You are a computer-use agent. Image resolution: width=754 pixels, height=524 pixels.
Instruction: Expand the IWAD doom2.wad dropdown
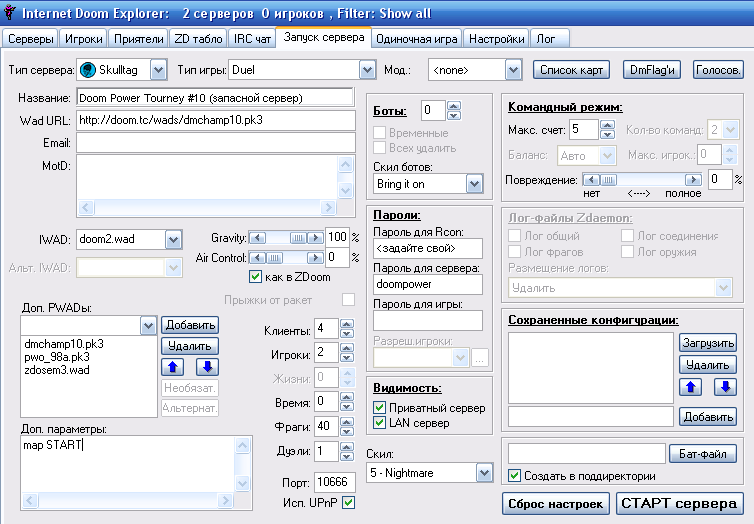(173, 239)
